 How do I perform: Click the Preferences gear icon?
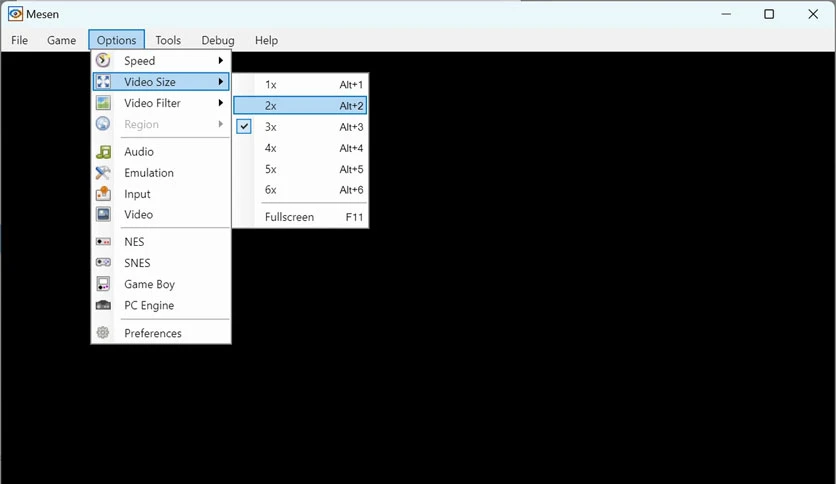(x=103, y=333)
